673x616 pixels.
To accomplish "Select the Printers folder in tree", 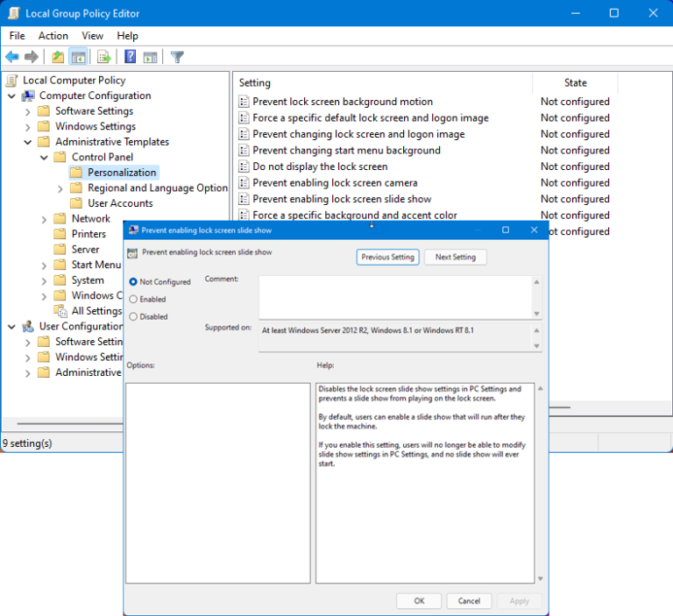I will (x=89, y=234).
